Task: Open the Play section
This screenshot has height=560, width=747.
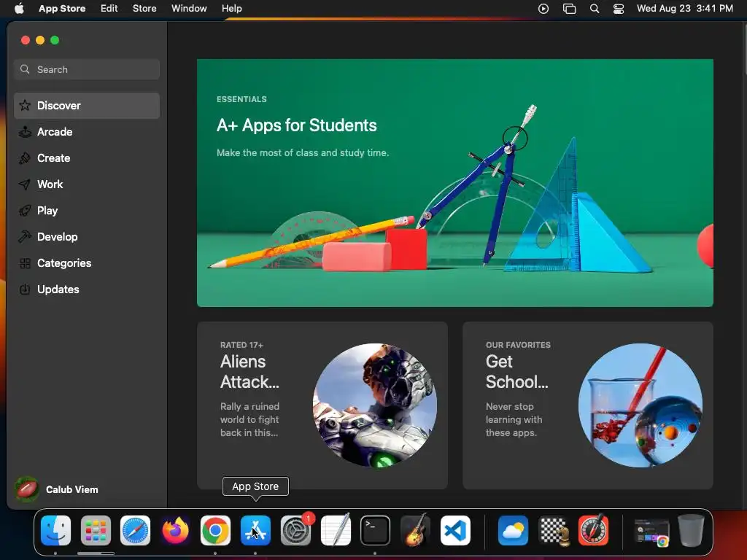Action: 87,211
